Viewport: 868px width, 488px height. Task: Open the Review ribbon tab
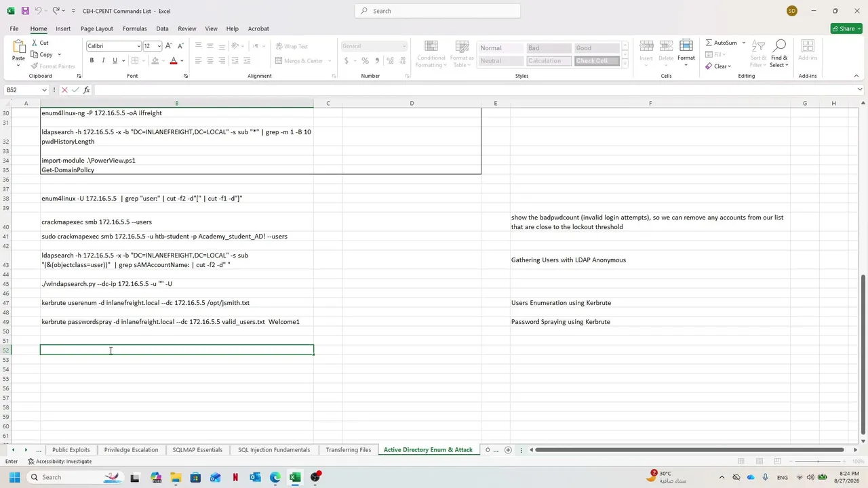click(187, 28)
